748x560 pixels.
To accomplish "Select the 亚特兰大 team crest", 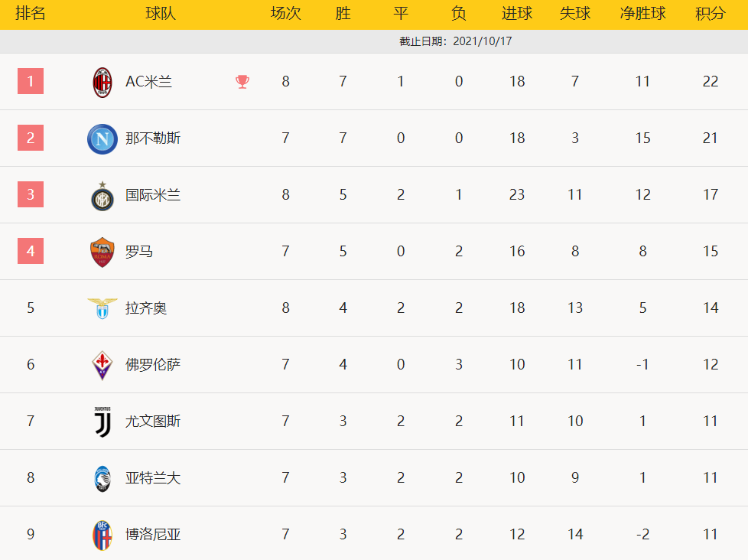I will point(102,478).
